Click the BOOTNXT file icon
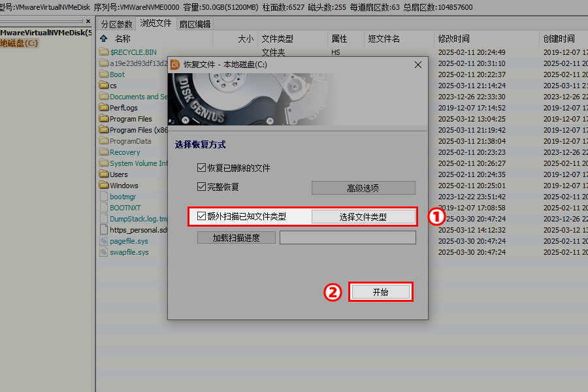Image resolution: width=588 pixels, height=392 pixels. pyautogui.click(x=104, y=208)
